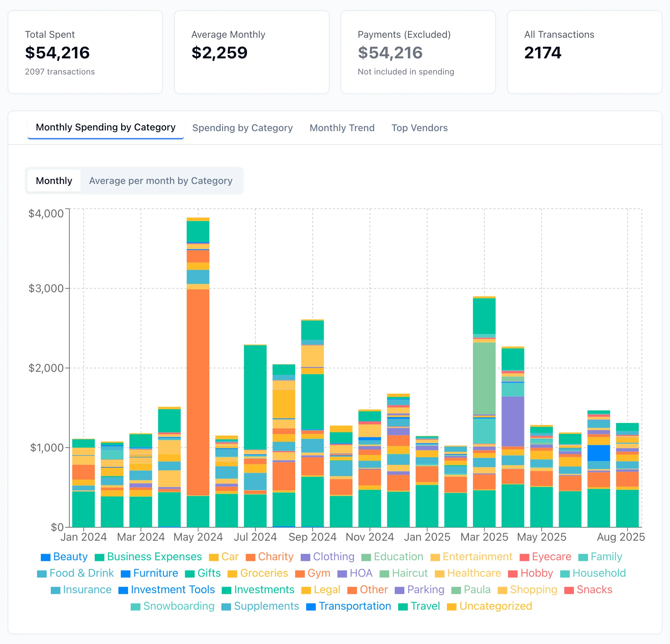
Task: Click the tall May 2024 stacked bar
Action: point(198,372)
